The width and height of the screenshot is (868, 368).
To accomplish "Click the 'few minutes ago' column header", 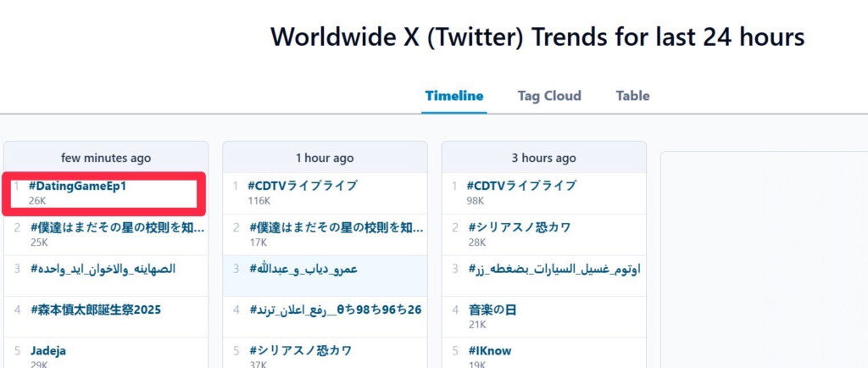I will (106, 158).
